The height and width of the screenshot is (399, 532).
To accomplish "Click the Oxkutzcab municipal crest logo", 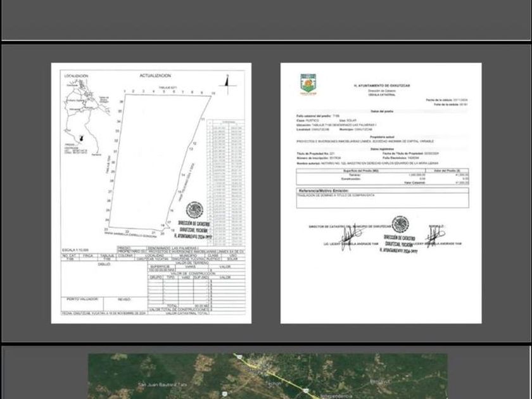I will [x=308, y=84].
